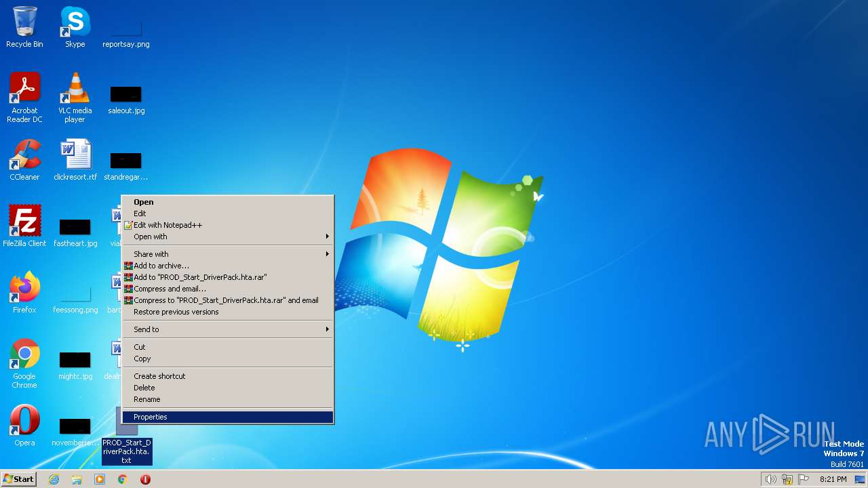
Task: Select the feessong.png file icon
Action: point(75,298)
